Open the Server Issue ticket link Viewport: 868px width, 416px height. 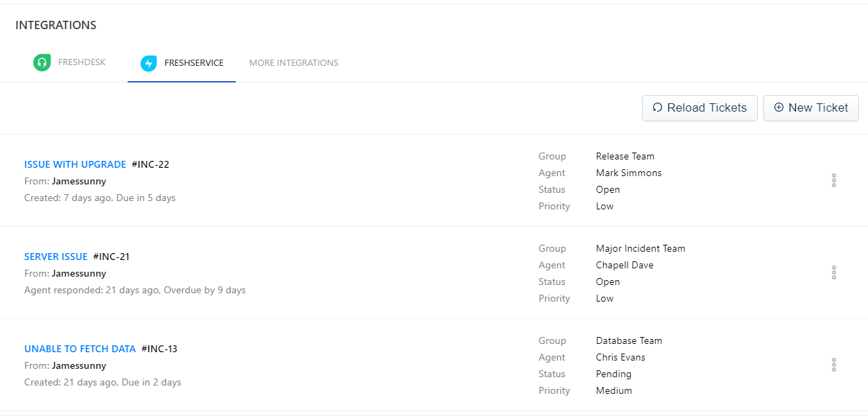click(x=56, y=257)
